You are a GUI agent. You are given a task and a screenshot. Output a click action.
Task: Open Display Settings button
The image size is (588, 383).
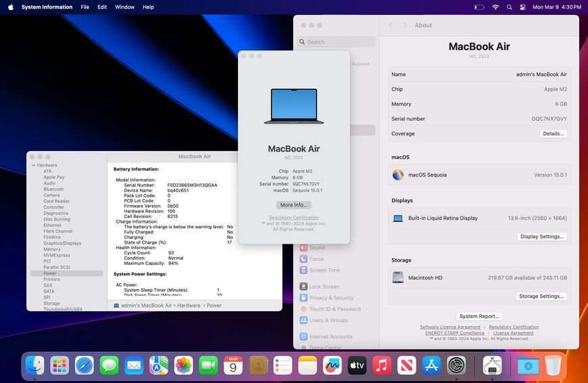pos(542,237)
